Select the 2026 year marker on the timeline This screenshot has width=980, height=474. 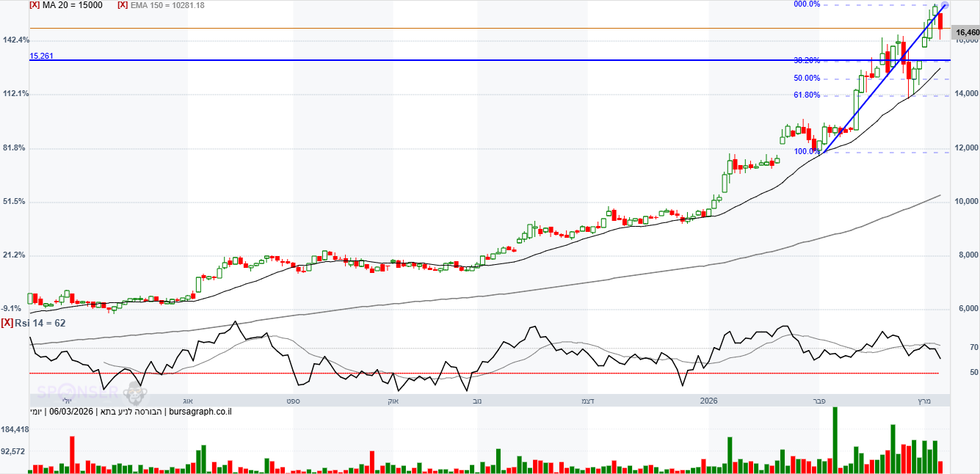click(x=708, y=401)
